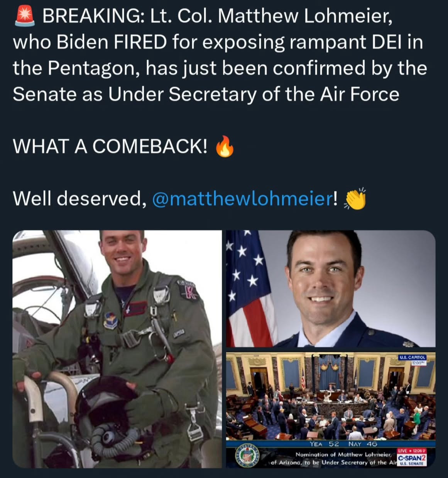Click the U.S. Capitol label
The height and width of the screenshot is (478, 448).
point(412,358)
